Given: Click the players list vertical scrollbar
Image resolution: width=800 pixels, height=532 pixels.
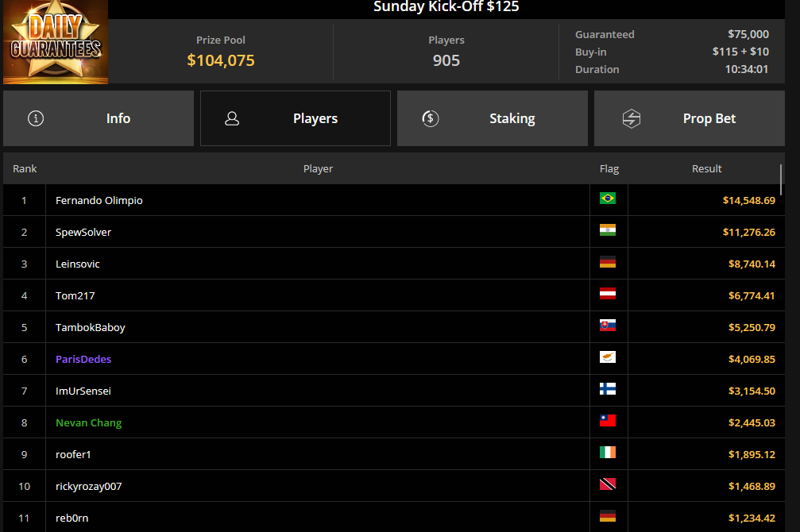Looking at the screenshot, I should [x=782, y=179].
